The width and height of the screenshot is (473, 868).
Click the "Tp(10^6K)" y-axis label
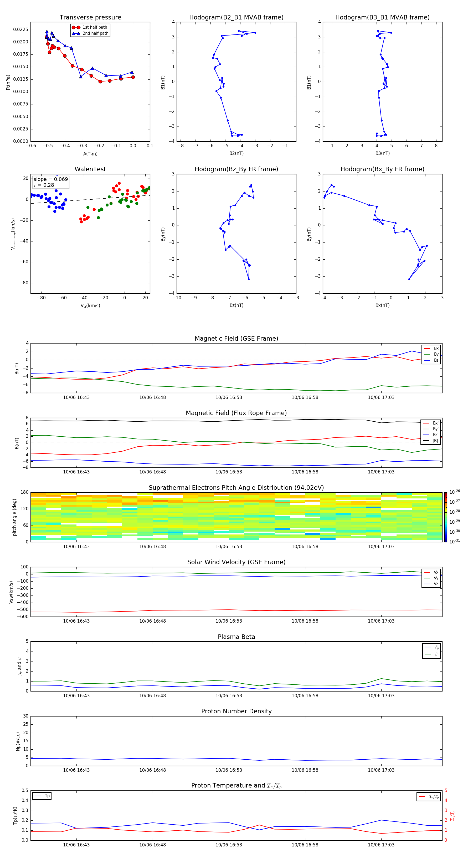[15, 815]
